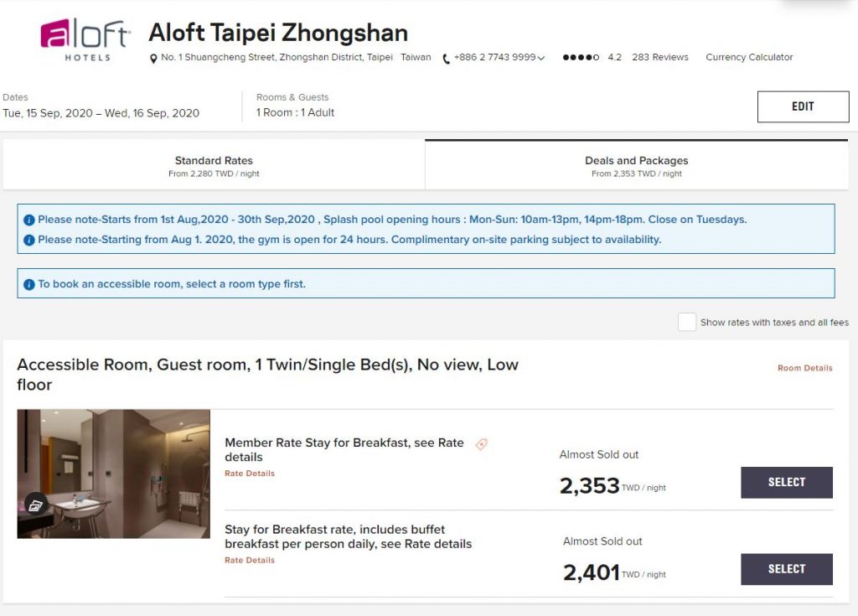Open the 283 Reviews link
Viewport: 858px width, 616px height.
(660, 57)
